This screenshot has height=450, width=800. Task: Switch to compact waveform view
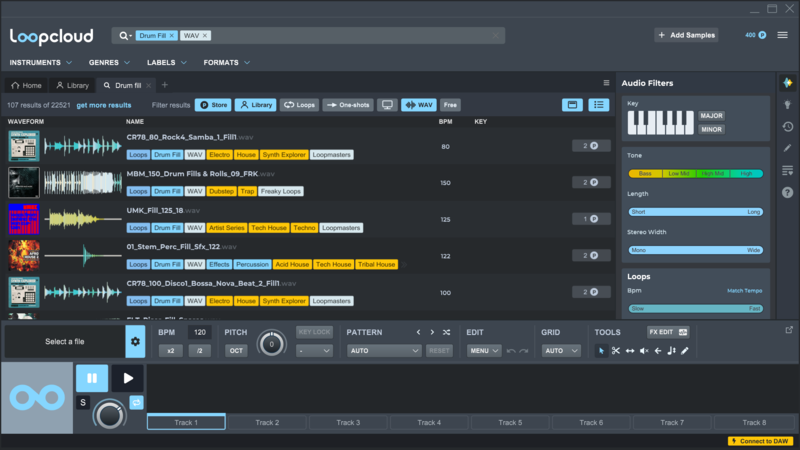[x=572, y=105]
